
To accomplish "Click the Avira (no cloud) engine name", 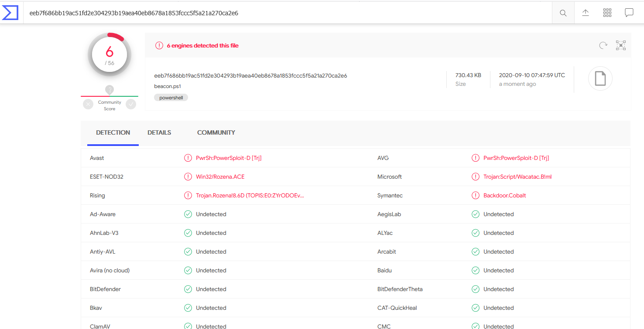I will click(110, 271).
